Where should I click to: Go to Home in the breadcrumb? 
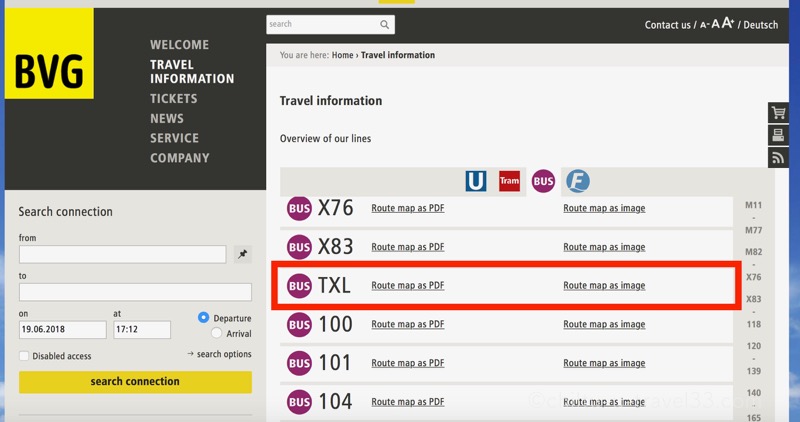click(x=342, y=55)
